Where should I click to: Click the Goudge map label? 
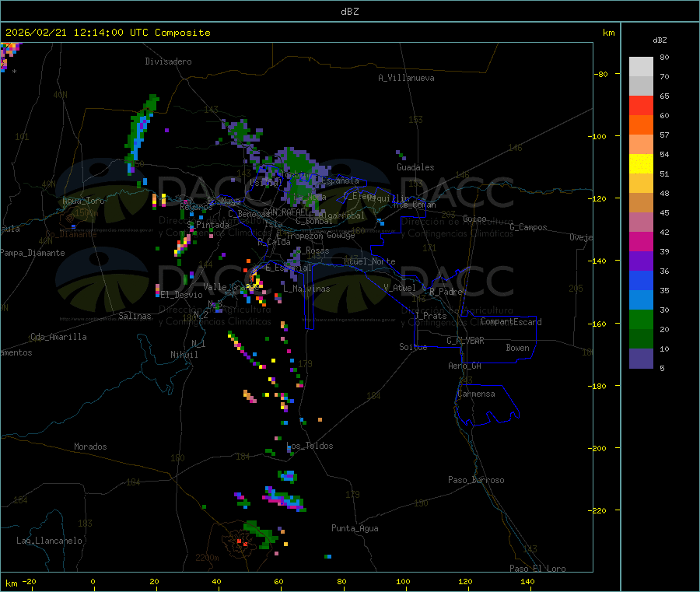pyautogui.click(x=341, y=235)
